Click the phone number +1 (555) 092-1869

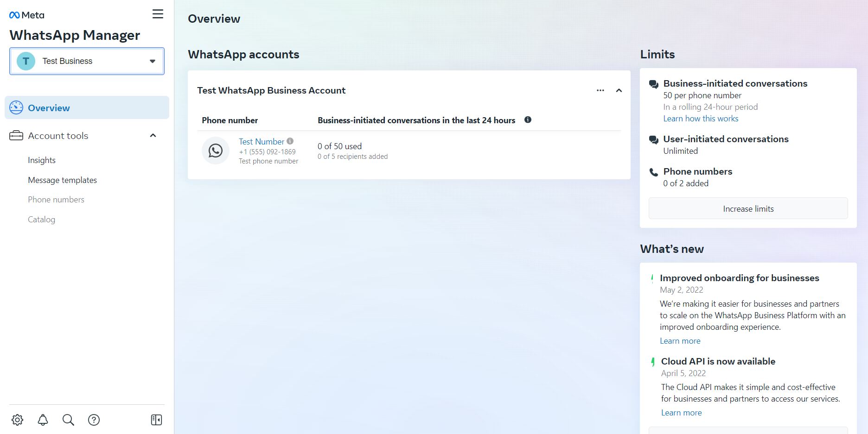[x=267, y=152]
